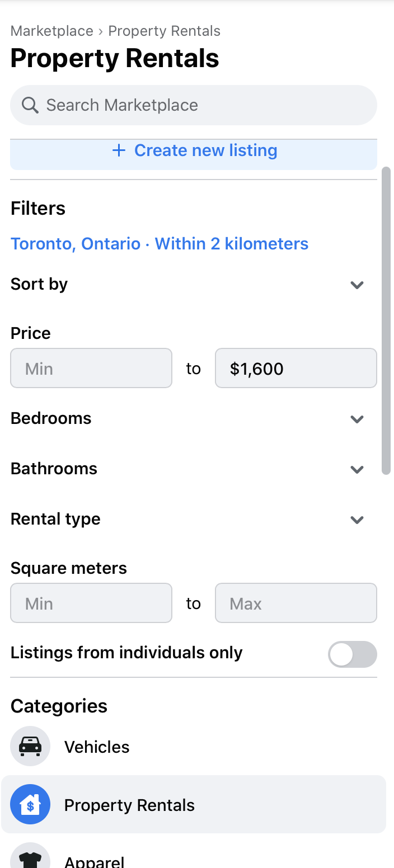Click the Search Marketplace field
394x868 pixels.
pyautogui.click(x=194, y=105)
